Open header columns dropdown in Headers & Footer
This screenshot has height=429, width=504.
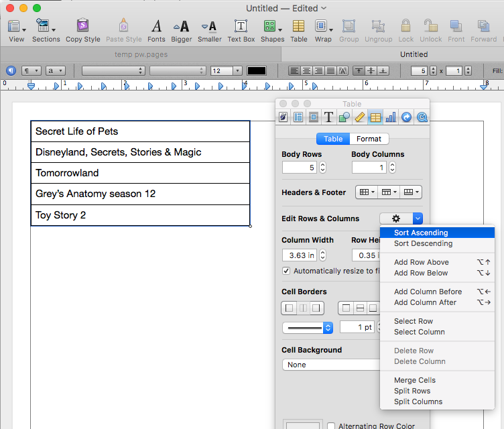coord(367,192)
